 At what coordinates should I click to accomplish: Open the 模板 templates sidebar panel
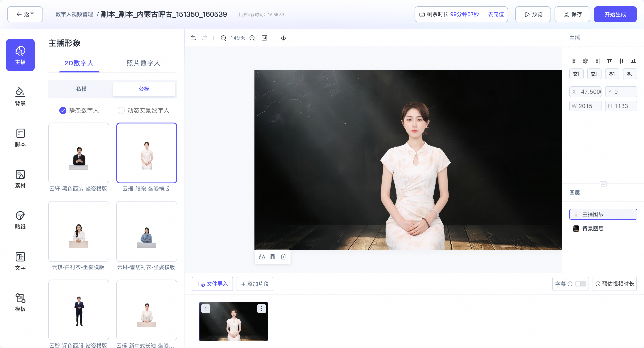click(x=20, y=302)
